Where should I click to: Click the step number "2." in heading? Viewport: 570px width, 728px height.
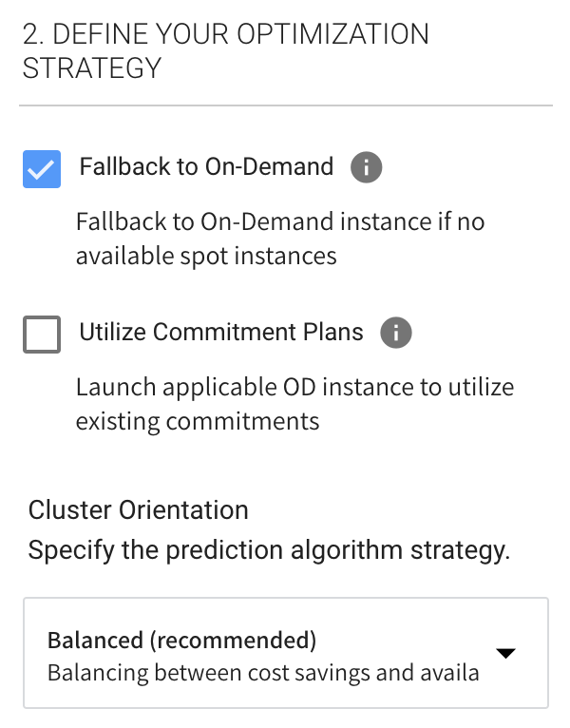pyautogui.click(x=33, y=34)
